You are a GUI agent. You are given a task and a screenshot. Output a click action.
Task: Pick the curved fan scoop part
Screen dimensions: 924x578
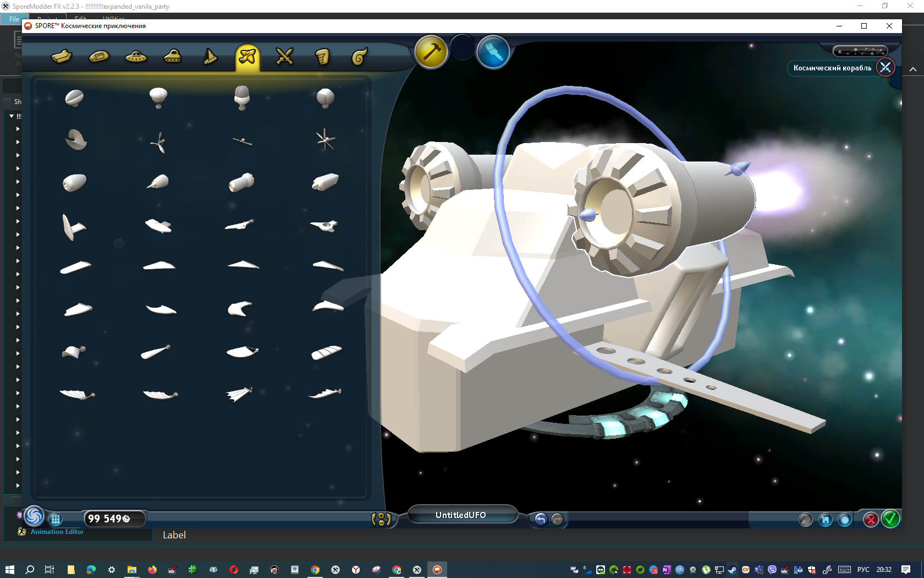pos(75,140)
